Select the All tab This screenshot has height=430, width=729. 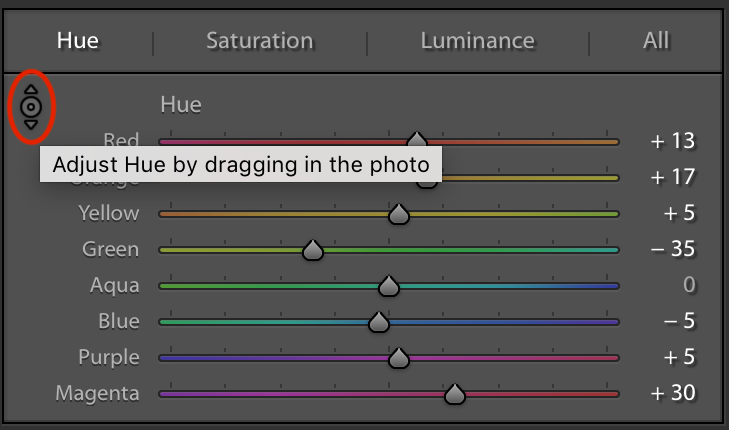click(656, 41)
